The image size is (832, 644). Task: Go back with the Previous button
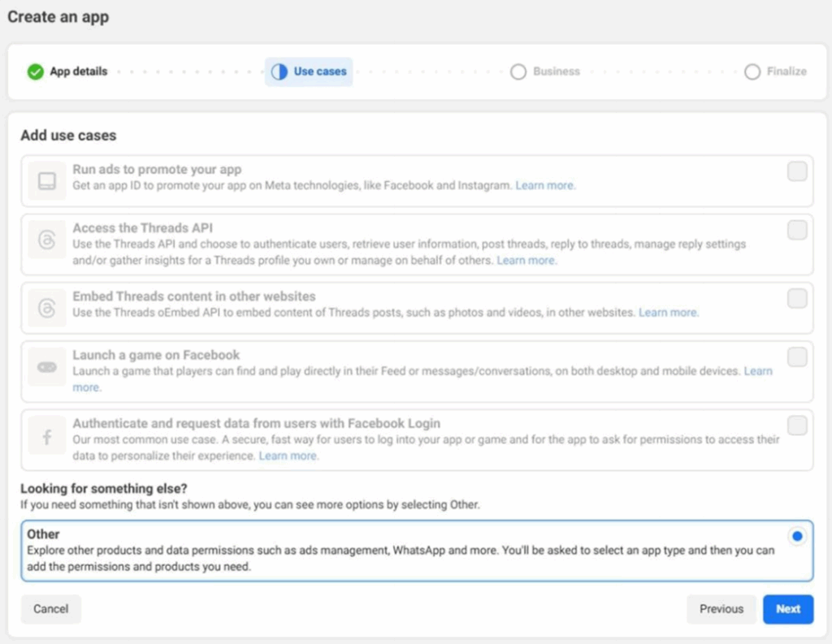(x=721, y=609)
